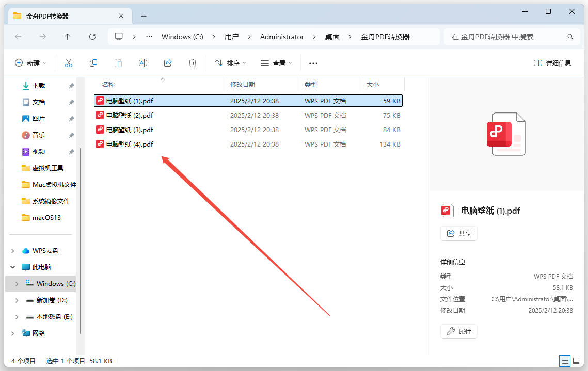This screenshot has height=371, width=588.
Task: Click chevron after Windows (C:) in path
Action: click(x=214, y=36)
